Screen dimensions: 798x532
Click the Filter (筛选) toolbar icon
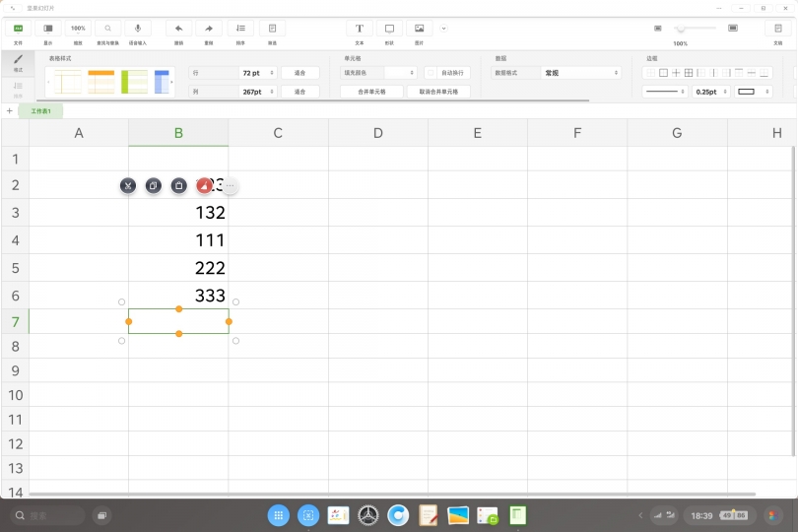point(272,29)
